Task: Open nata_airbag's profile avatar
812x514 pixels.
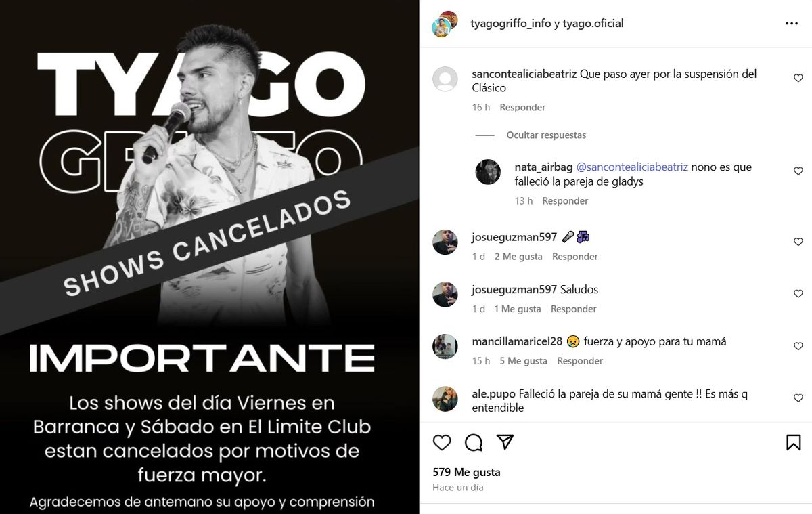Action: point(488,172)
